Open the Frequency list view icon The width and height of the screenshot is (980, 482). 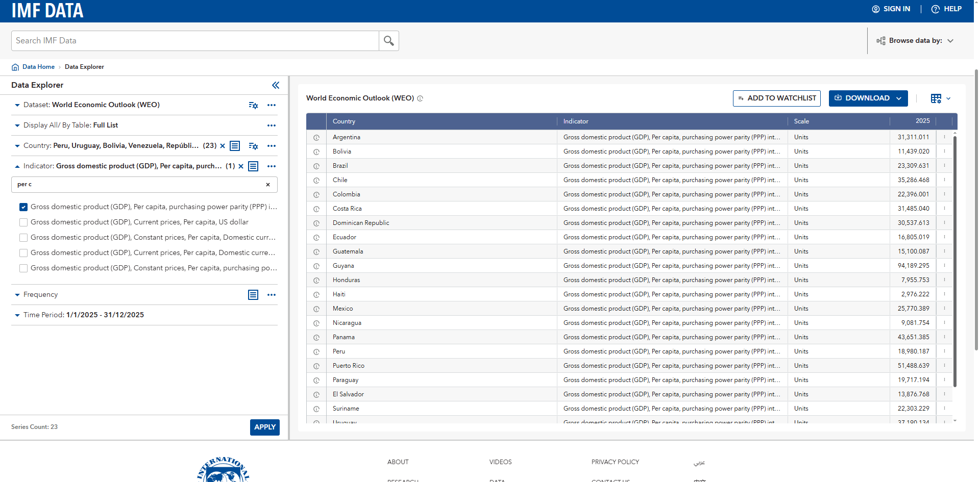pyautogui.click(x=253, y=295)
